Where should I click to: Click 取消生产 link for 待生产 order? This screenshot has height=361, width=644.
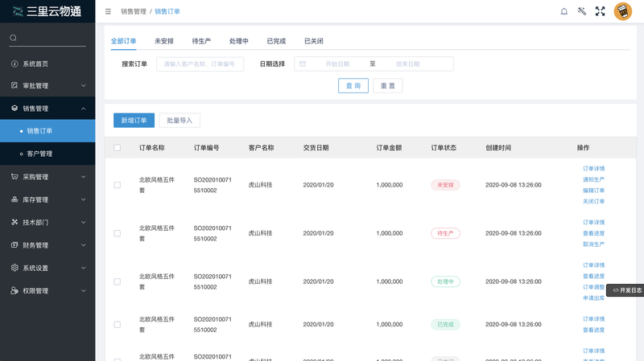tap(593, 244)
